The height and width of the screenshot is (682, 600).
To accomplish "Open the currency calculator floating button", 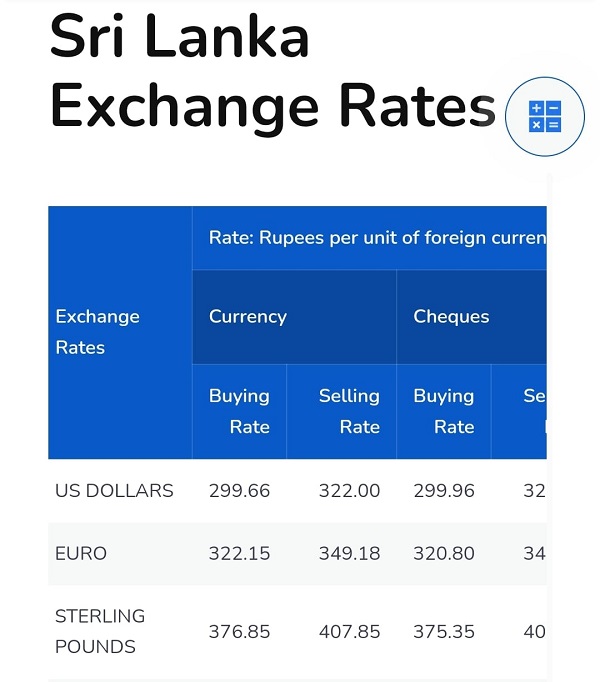I will click(x=545, y=117).
